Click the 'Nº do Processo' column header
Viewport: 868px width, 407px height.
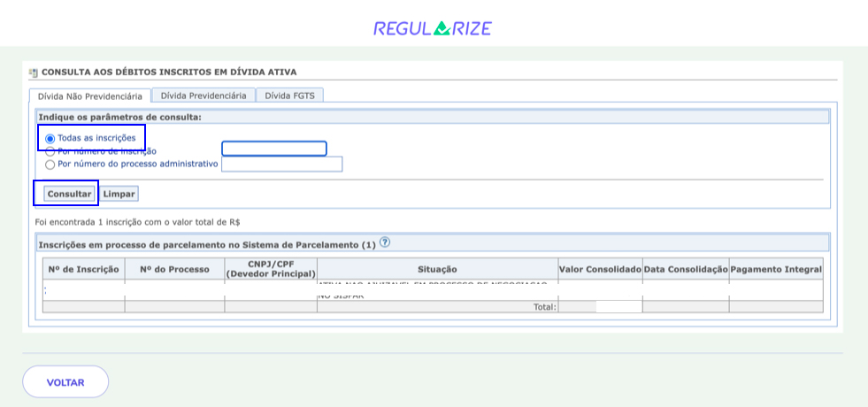(174, 269)
